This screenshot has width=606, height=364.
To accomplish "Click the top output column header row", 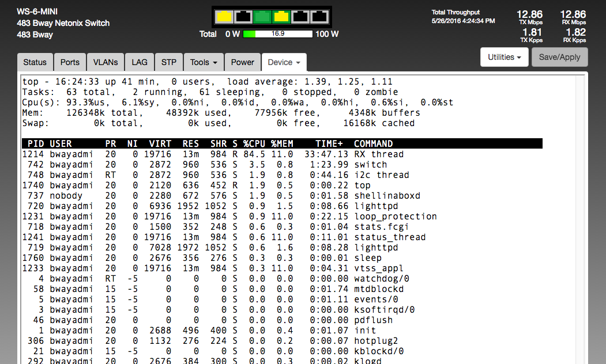I will pos(282,143).
